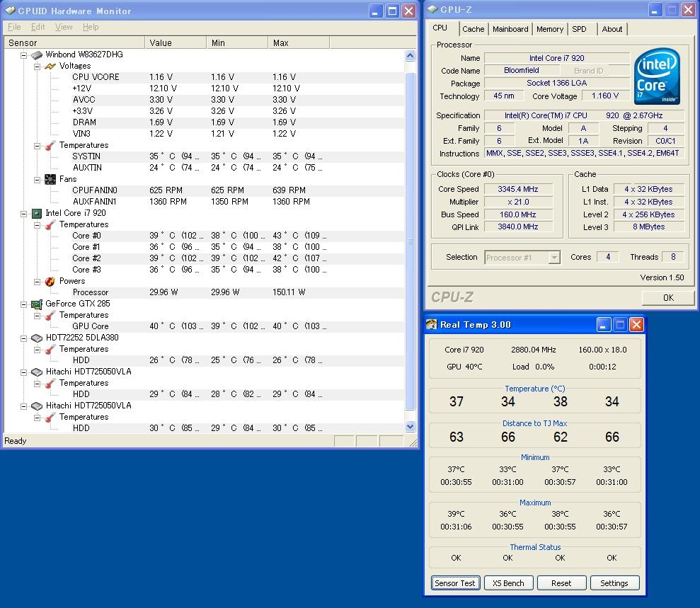Switch to the Mainboard tab in CPU-Z
Screen dimensions: 700x608
click(x=510, y=29)
